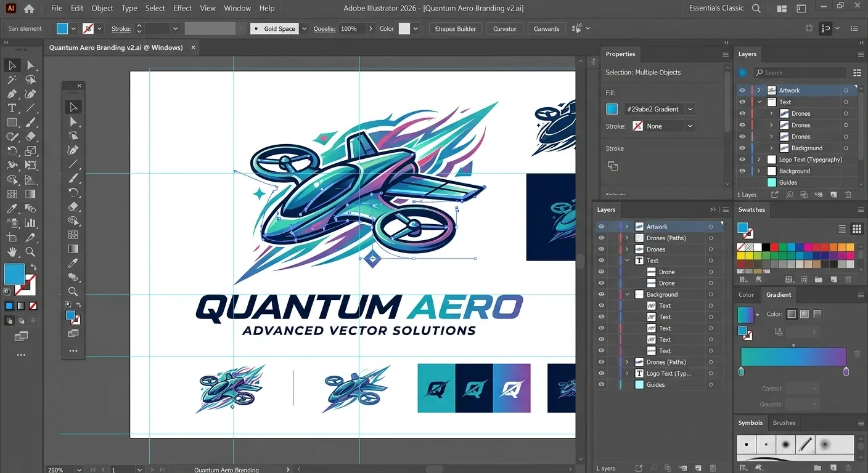The height and width of the screenshot is (473, 868).
Task: Choose linear gradient type in Gradient panel
Action: [x=792, y=314]
